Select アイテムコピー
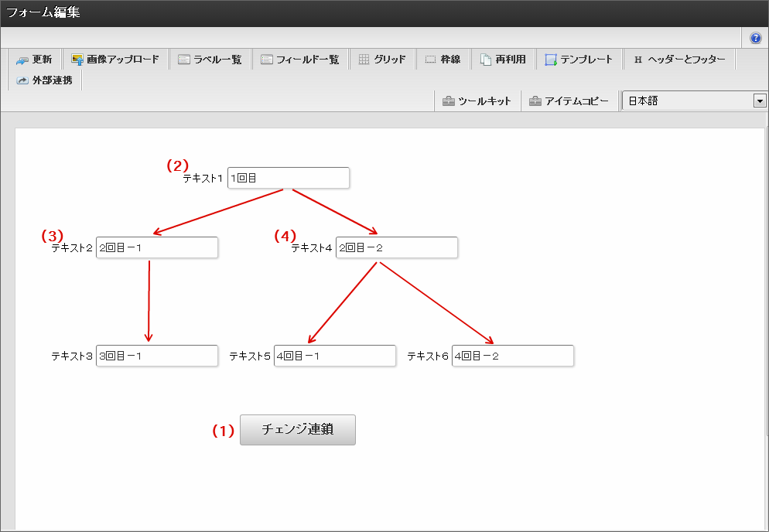Screen dimensions: 769x532 [569, 101]
